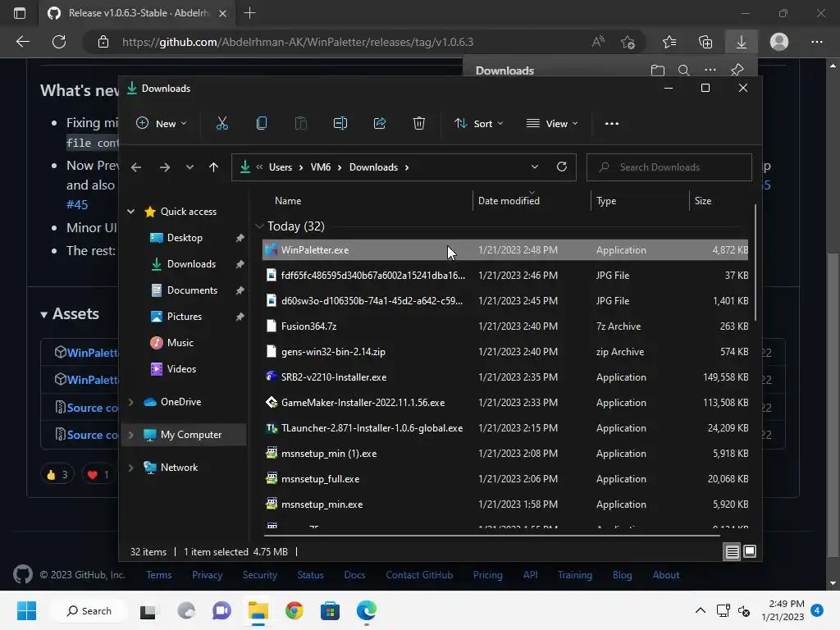This screenshot has width=840, height=630.
Task: Open Edge tab actions menu icon
Action: coord(20,13)
